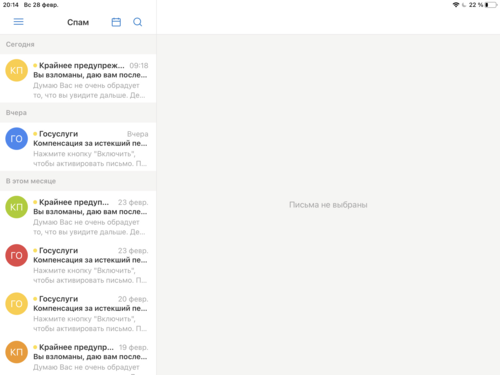Image resolution: width=500 pixels, height=375 pixels.
Task: Tap the 09:18 timestamp of today's email
Action: click(139, 66)
